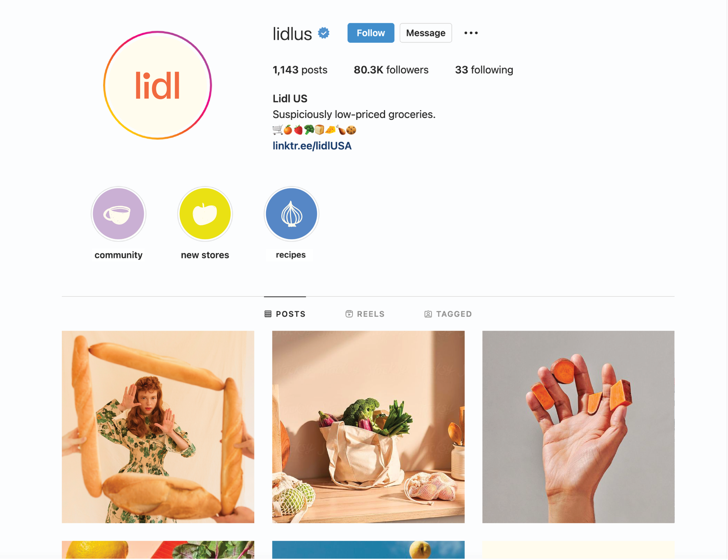
Task: Switch to the REELS tab
Action: (x=365, y=314)
